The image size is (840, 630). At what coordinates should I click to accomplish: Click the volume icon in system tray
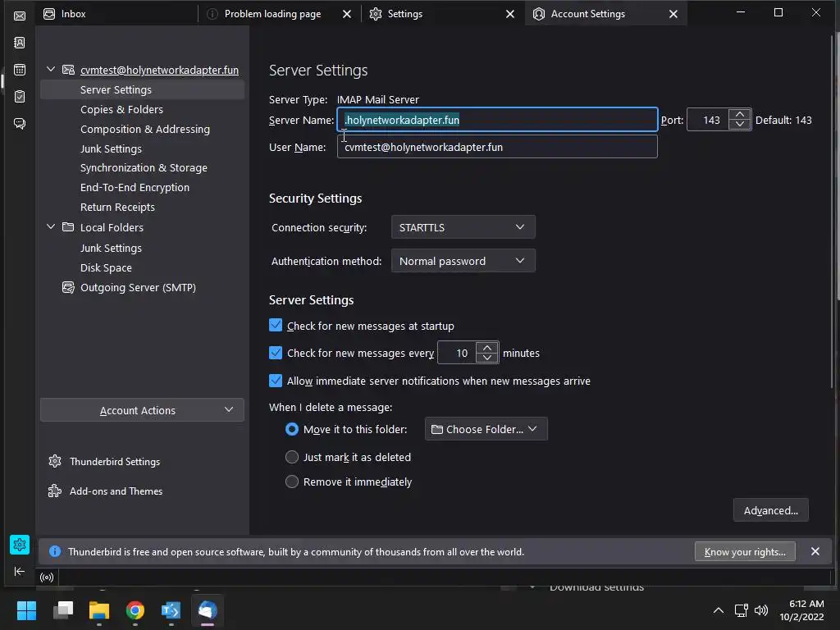coord(761,610)
